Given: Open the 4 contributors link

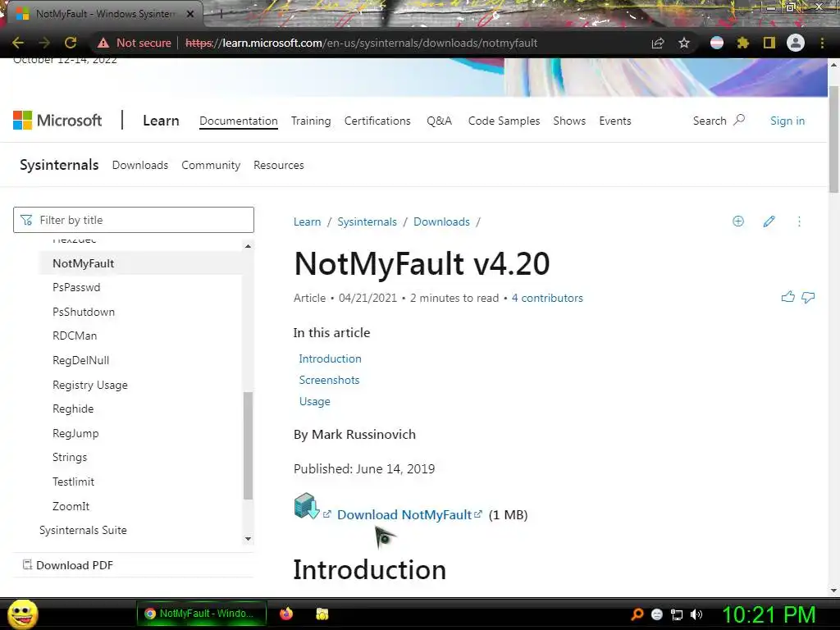Looking at the screenshot, I should tap(547, 298).
